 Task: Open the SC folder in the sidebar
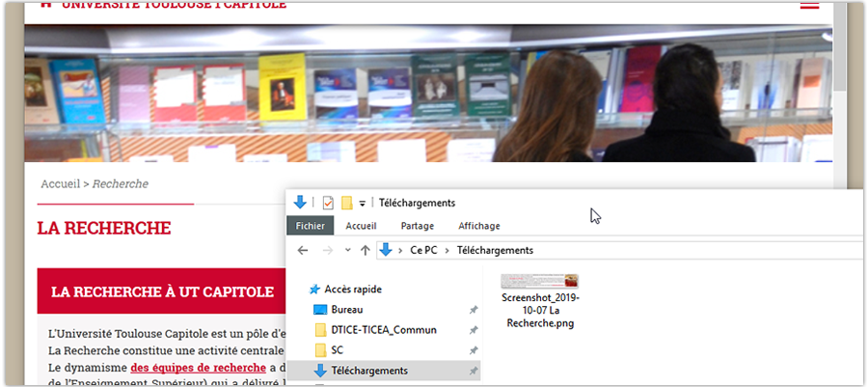click(x=338, y=350)
